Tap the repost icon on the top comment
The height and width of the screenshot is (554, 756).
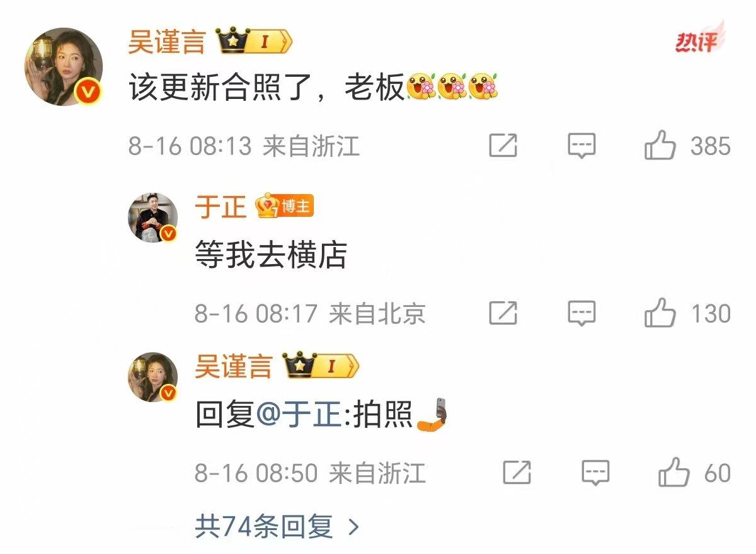[x=503, y=146]
